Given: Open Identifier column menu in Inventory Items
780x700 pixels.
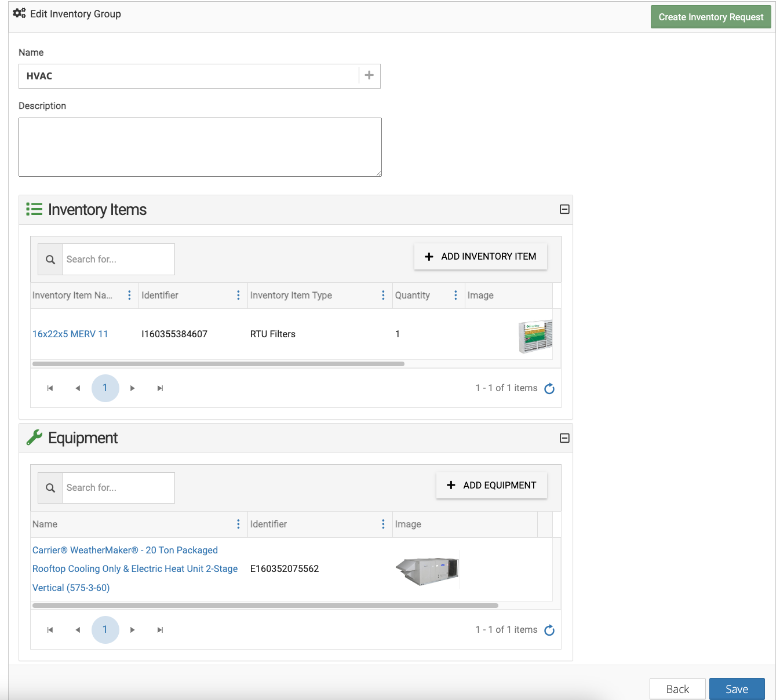Looking at the screenshot, I should (238, 296).
